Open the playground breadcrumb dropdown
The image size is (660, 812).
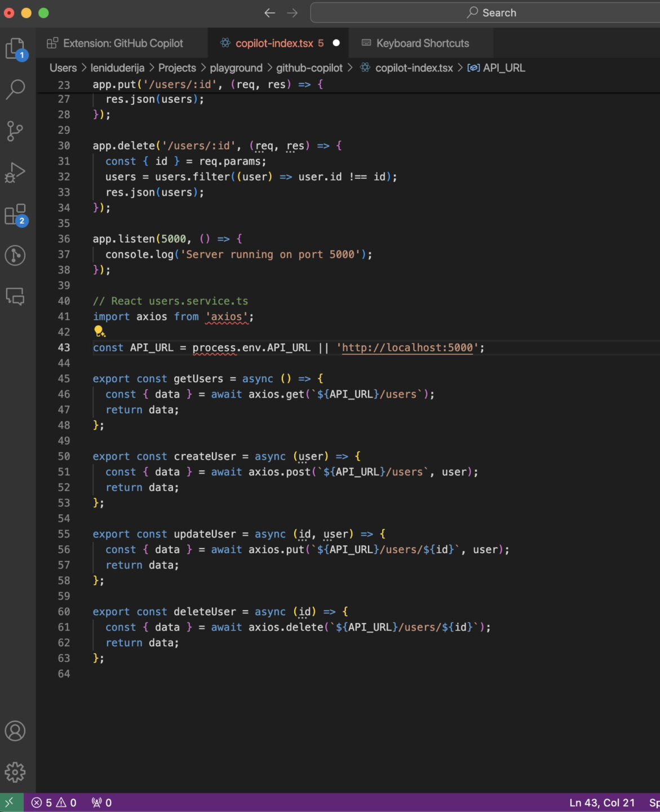(x=236, y=68)
